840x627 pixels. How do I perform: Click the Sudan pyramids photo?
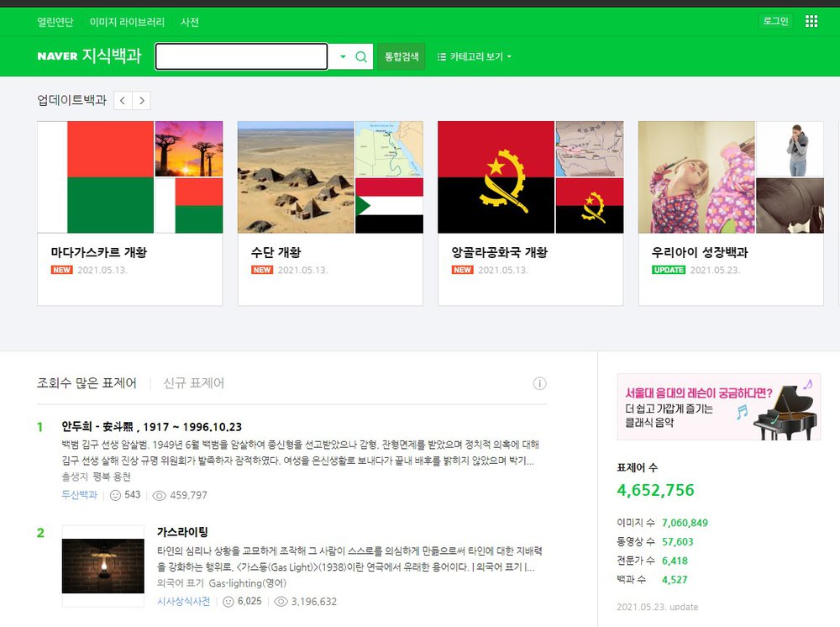(x=296, y=177)
